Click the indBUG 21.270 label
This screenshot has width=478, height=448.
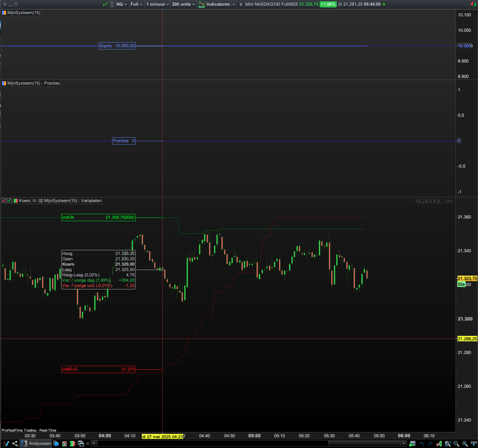[x=98, y=369]
